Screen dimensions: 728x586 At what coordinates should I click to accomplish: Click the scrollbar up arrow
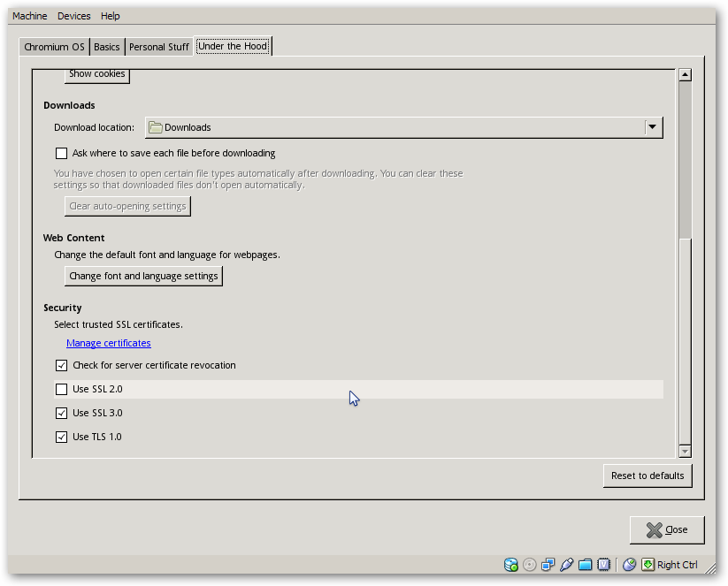(685, 75)
